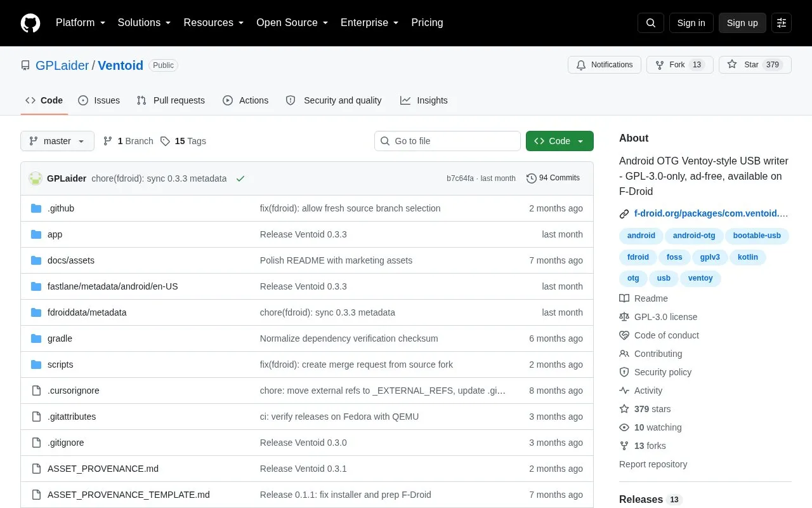This screenshot has height=508, width=812.
Task: Open the 'Polish README with marketing assets' commit
Action: click(x=336, y=260)
